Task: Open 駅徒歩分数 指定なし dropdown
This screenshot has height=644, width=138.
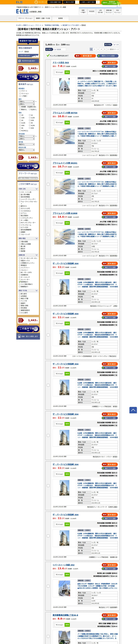Action: point(27,150)
